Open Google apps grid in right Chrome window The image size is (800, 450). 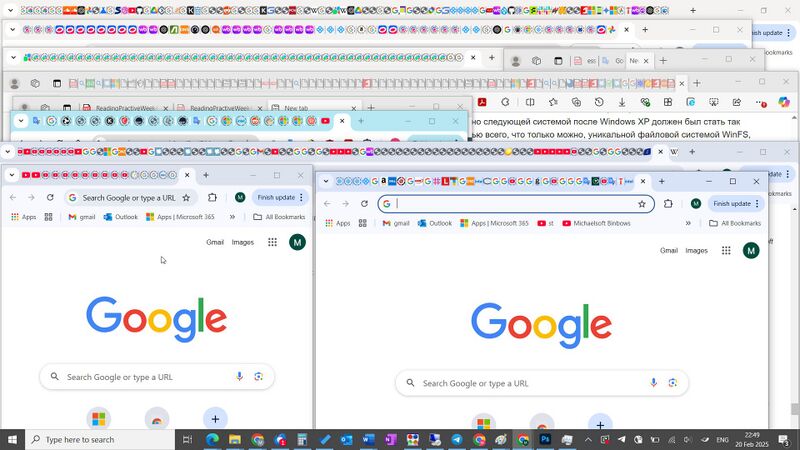click(x=726, y=251)
